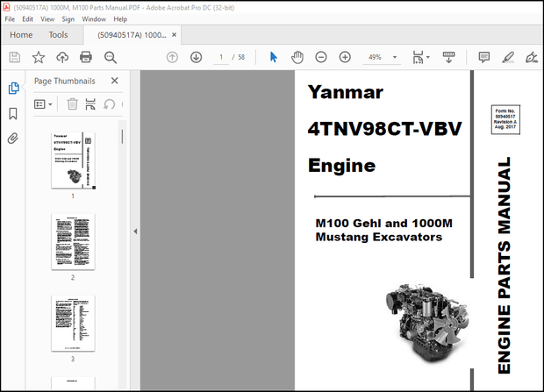Click the page number input field
Screen dimensions: 544x392
[221, 57]
